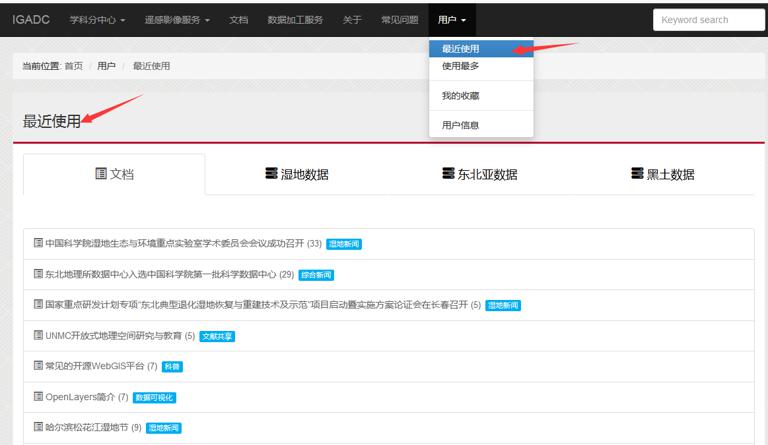Click the 文献共享 tag label

click(x=217, y=336)
